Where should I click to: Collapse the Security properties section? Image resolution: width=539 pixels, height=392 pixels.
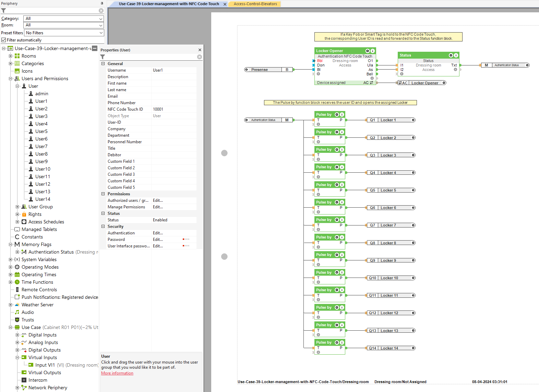(103, 226)
